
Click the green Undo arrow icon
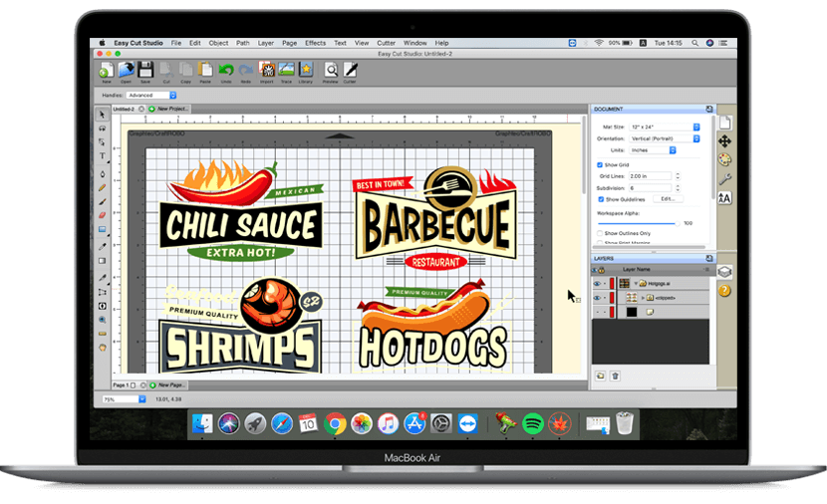(x=226, y=70)
